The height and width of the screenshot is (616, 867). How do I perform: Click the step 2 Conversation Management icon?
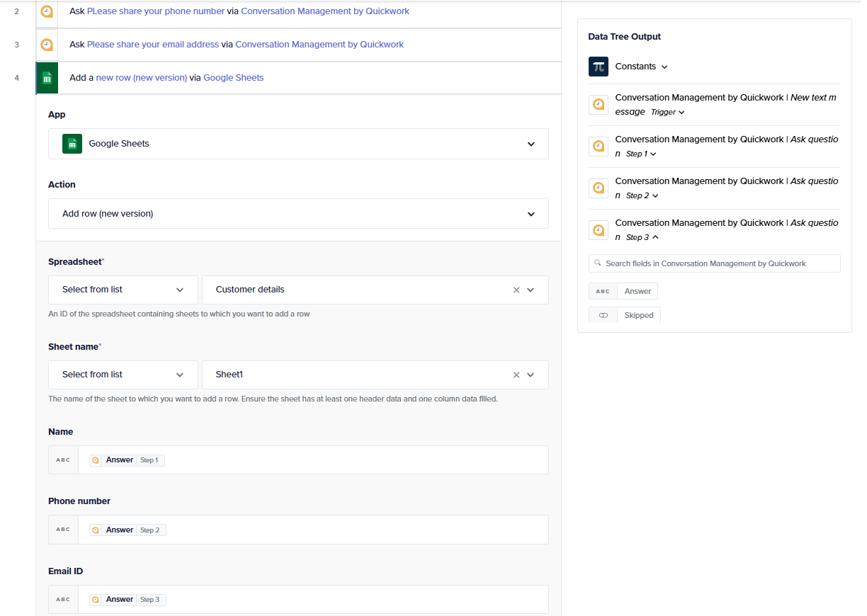(47, 11)
